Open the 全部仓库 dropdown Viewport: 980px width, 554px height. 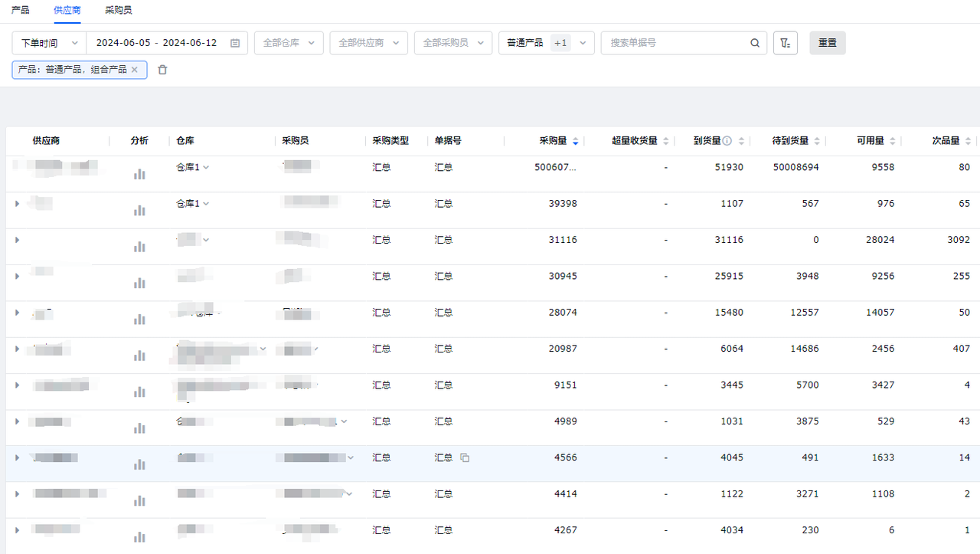[289, 43]
